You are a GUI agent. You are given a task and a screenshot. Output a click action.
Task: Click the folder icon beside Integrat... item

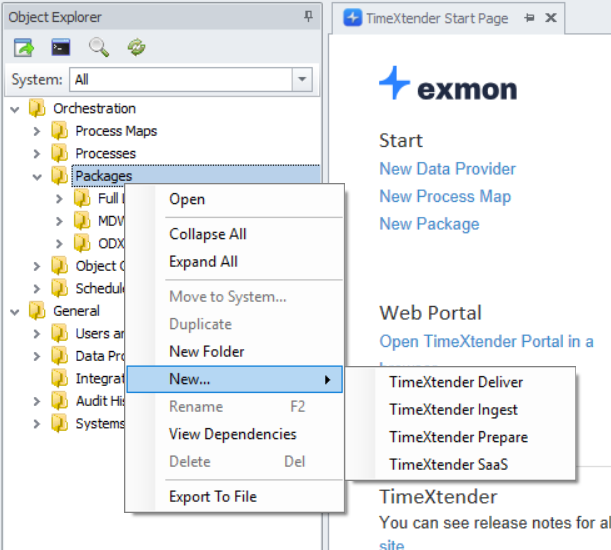(x=59, y=378)
